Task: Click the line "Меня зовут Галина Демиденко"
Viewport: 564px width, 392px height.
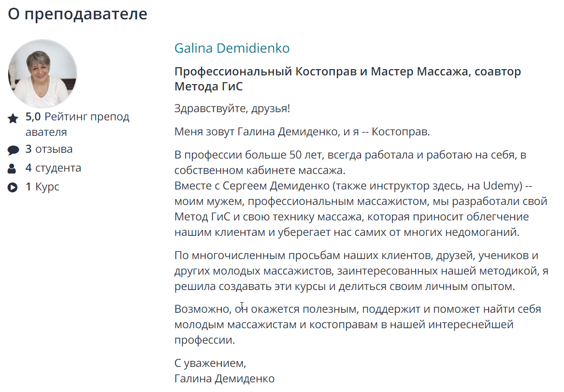Action: [x=301, y=131]
